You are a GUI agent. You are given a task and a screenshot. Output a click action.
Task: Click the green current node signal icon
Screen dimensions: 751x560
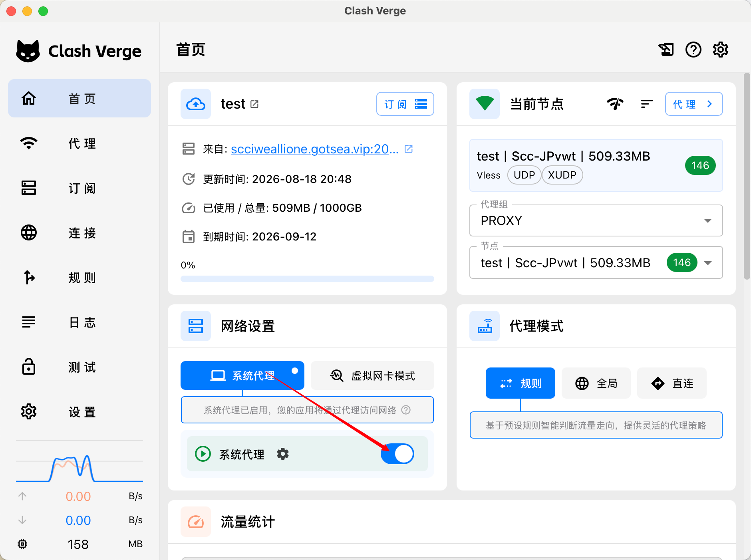point(485,104)
